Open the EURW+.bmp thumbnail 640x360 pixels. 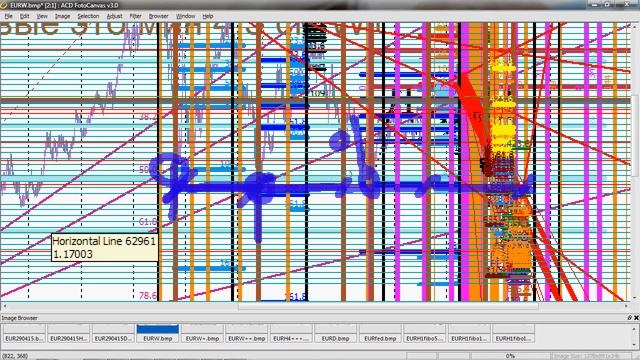coord(202,333)
